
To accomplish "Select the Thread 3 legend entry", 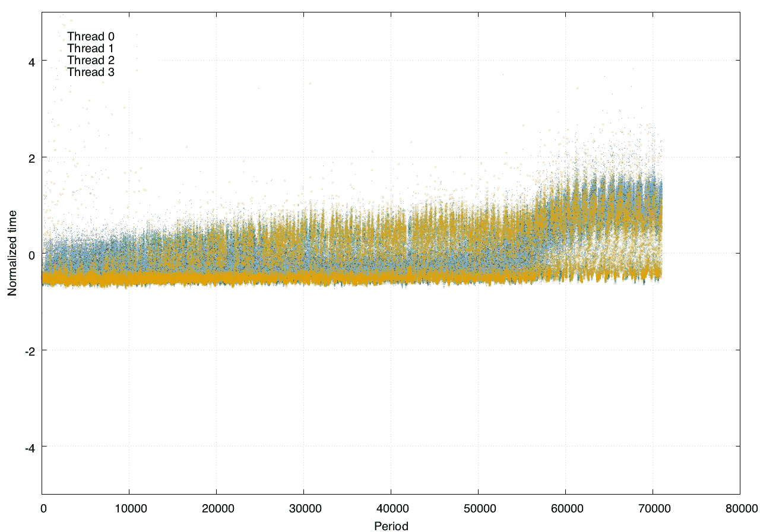I will click(x=90, y=72).
